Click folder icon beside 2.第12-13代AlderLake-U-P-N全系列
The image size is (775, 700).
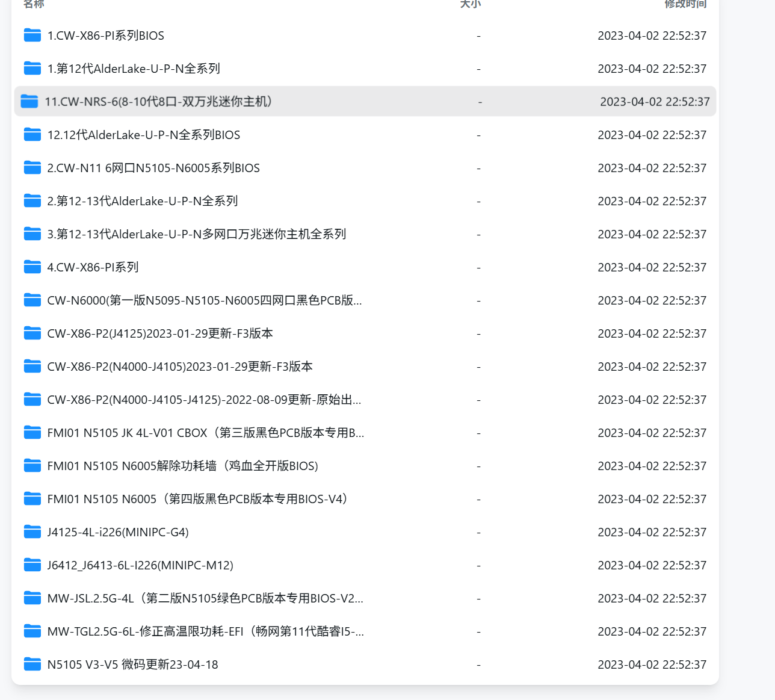coord(32,201)
